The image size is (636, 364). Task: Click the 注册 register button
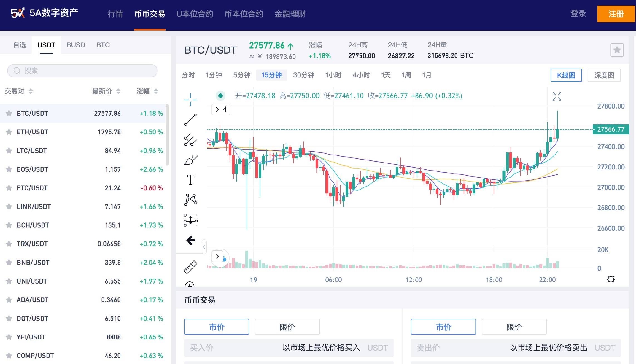pos(616,14)
